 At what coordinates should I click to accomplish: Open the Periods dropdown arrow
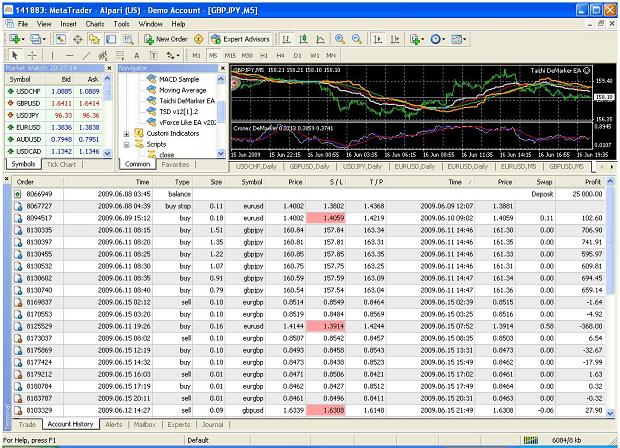[x=444, y=40]
